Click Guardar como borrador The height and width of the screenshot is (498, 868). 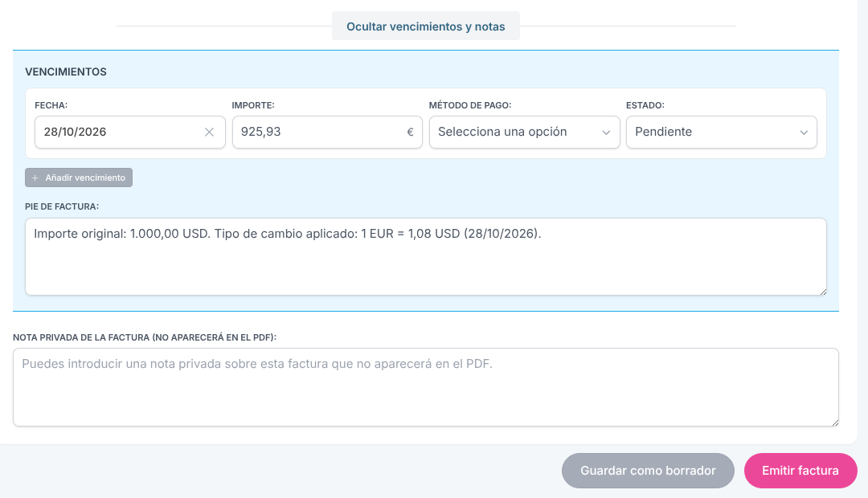(x=648, y=471)
